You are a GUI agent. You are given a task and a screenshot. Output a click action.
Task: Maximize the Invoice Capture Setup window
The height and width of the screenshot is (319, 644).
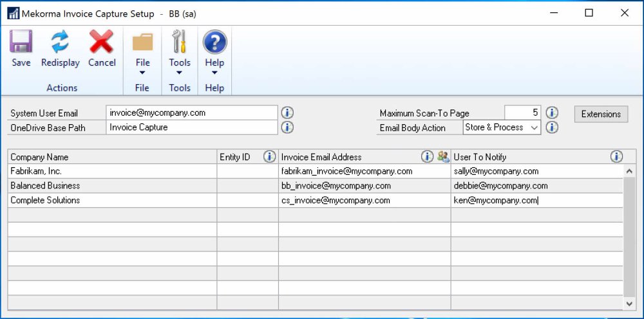point(589,13)
